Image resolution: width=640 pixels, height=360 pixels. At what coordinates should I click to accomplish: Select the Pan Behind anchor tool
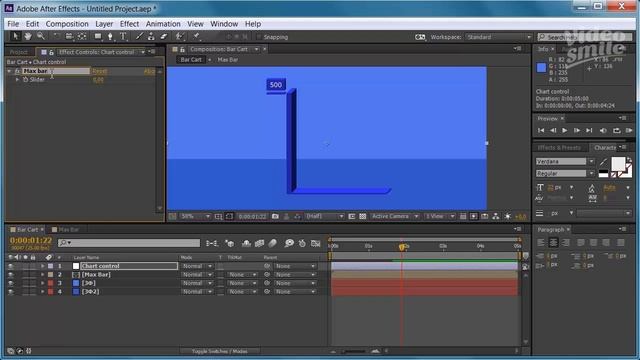(x=82, y=36)
